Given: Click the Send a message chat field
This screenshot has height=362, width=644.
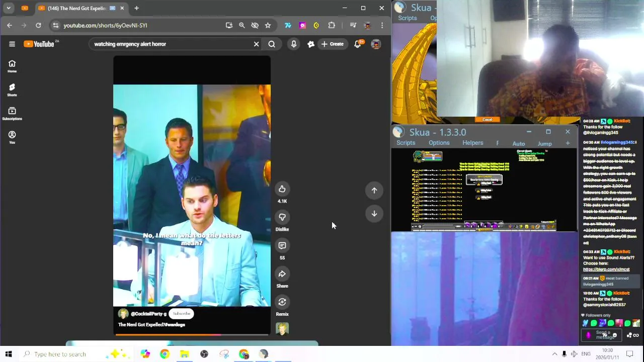Looking at the screenshot, I should pyautogui.click(x=603, y=335).
